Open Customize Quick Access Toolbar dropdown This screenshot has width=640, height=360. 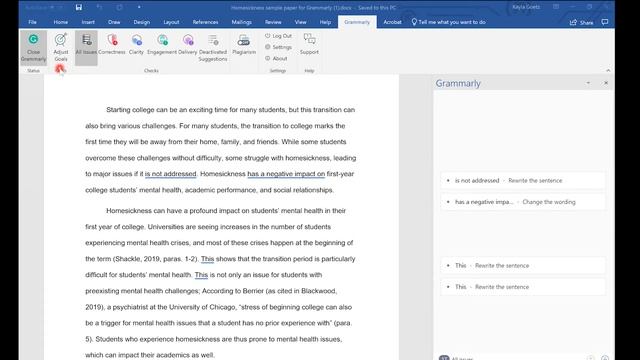point(139,7)
